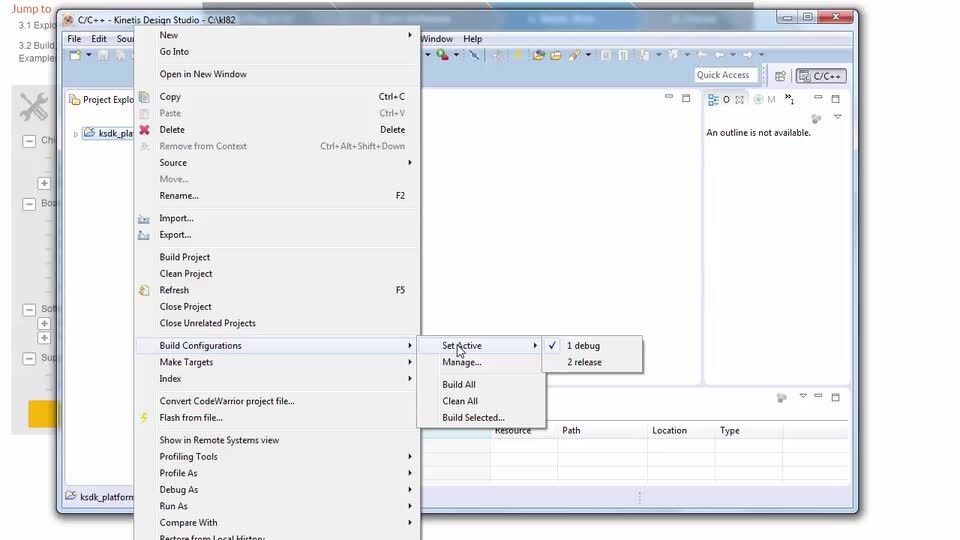Viewport: 960px width, 540px height.
Task: Choose Show in Remote Systems view
Action: pos(277,440)
